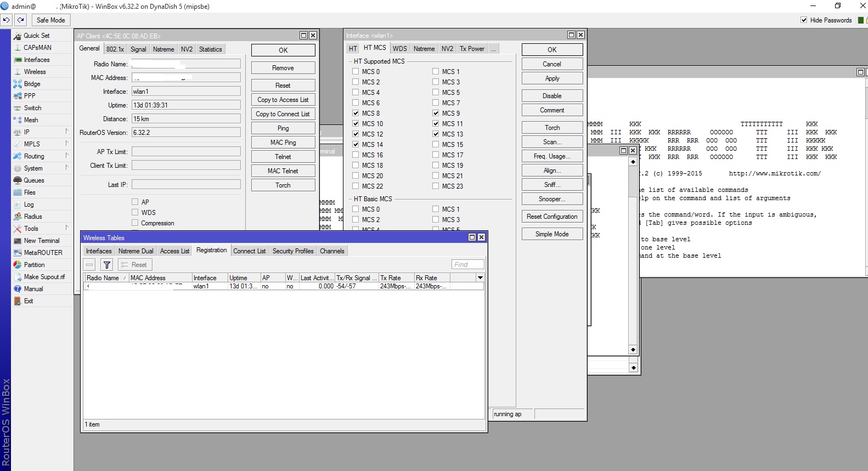Open the Tx Power tab
This screenshot has height=471, width=868.
pyautogui.click(x=472, y=49)
